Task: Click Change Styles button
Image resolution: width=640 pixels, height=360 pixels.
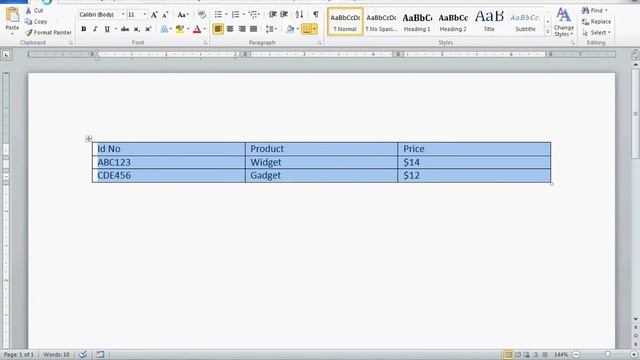Action: click(564, 22)
